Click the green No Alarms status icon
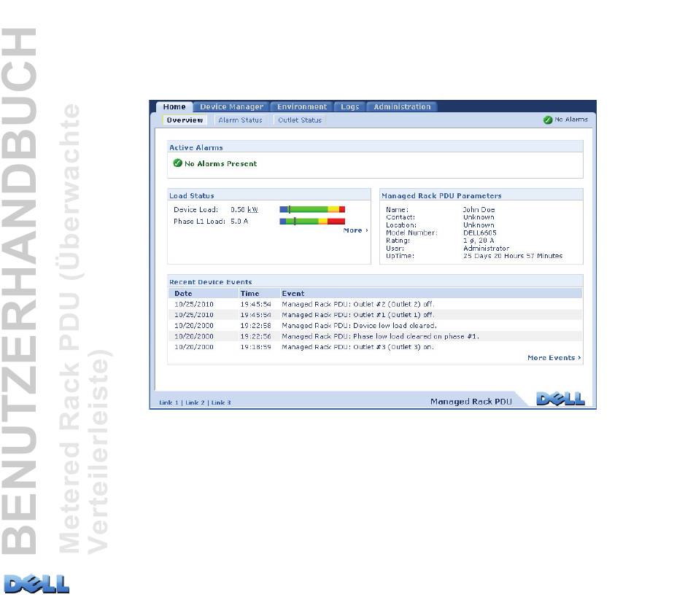This screenshot has height=616, width=693. pyautogui.click(x=548, y=120)
